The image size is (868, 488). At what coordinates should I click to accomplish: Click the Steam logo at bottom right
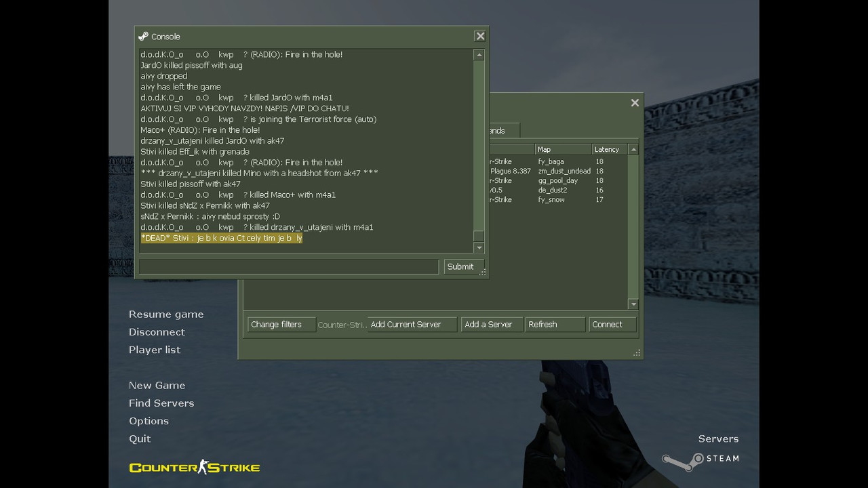tap(701, 460)
